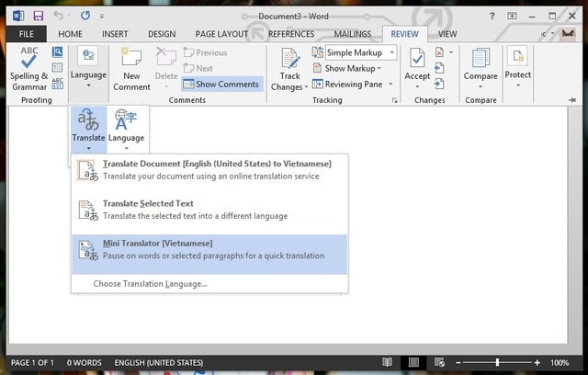Click ENGLISH (UNITED STATES) language indicator
The height and width of the screenshot is (375, 588).
159,363
